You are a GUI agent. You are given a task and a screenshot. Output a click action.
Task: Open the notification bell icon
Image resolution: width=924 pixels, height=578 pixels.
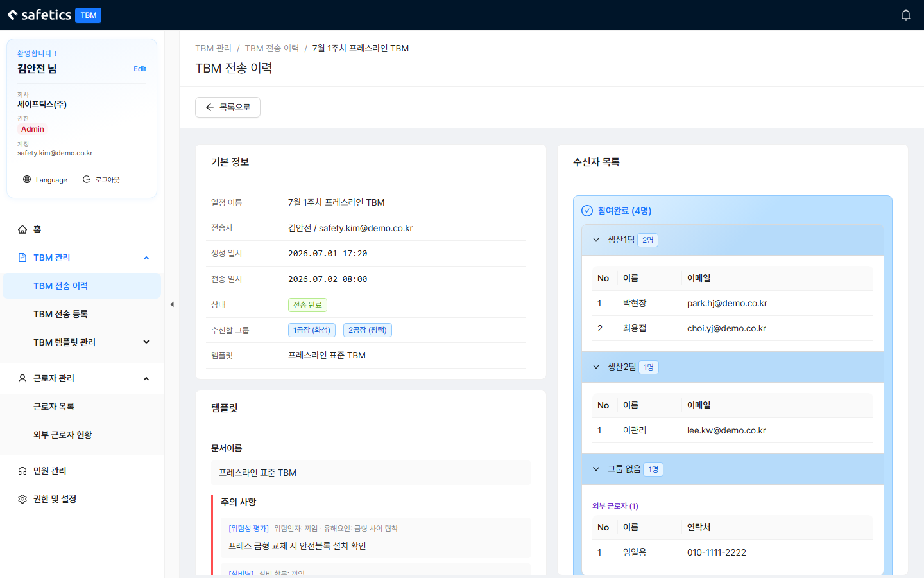click(906, 15)
